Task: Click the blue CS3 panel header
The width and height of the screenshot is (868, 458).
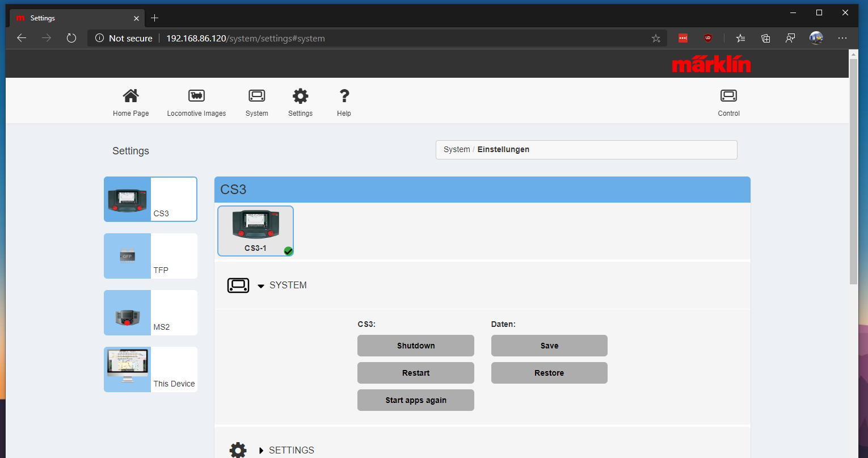Action: click(x=482, y=190)
